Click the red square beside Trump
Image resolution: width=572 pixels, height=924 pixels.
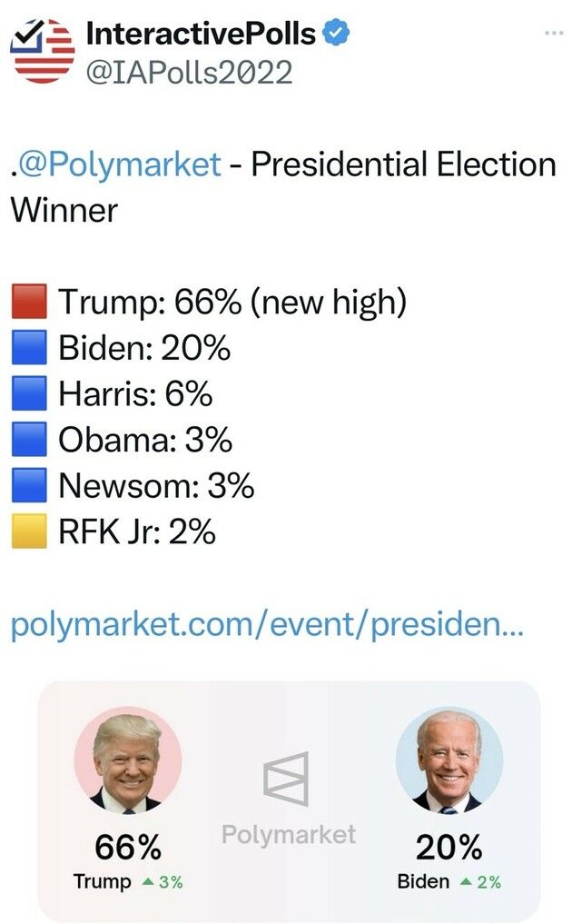29,302
